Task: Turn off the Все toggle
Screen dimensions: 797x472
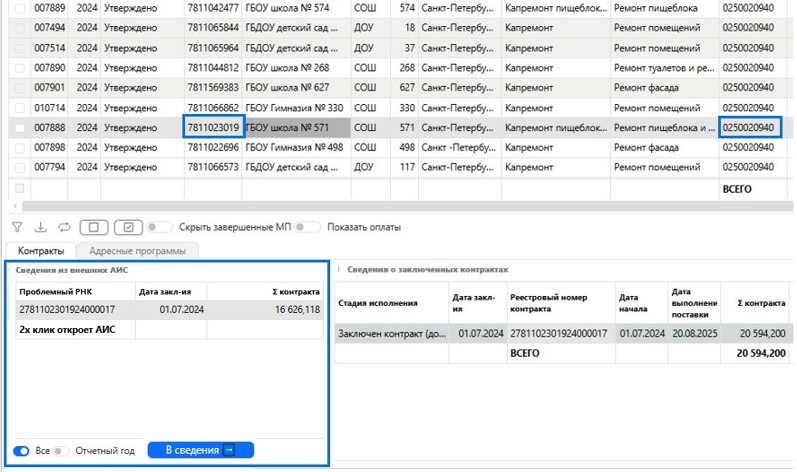Action: point(21,451)
